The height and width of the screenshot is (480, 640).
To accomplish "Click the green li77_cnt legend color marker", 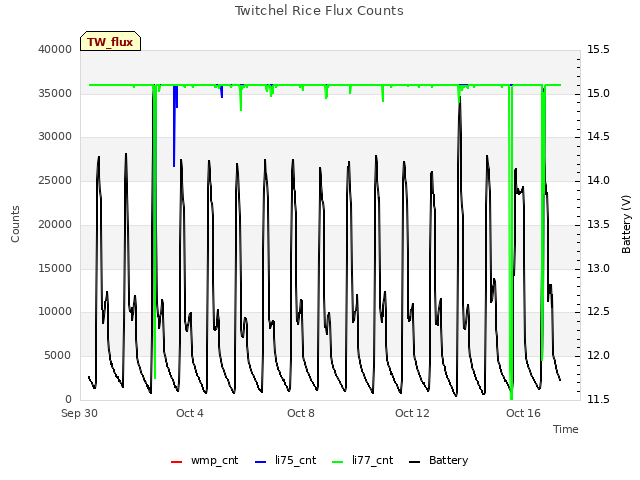I will coord(338,462).
